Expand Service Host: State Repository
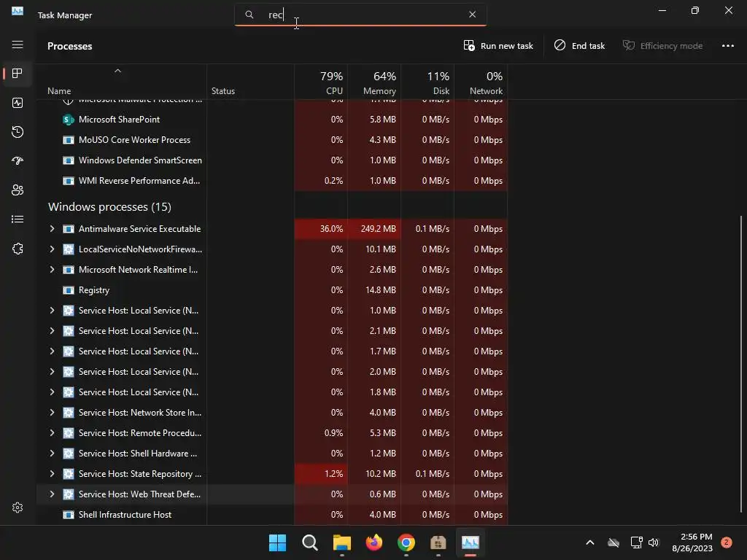 (x=52, y=474)
